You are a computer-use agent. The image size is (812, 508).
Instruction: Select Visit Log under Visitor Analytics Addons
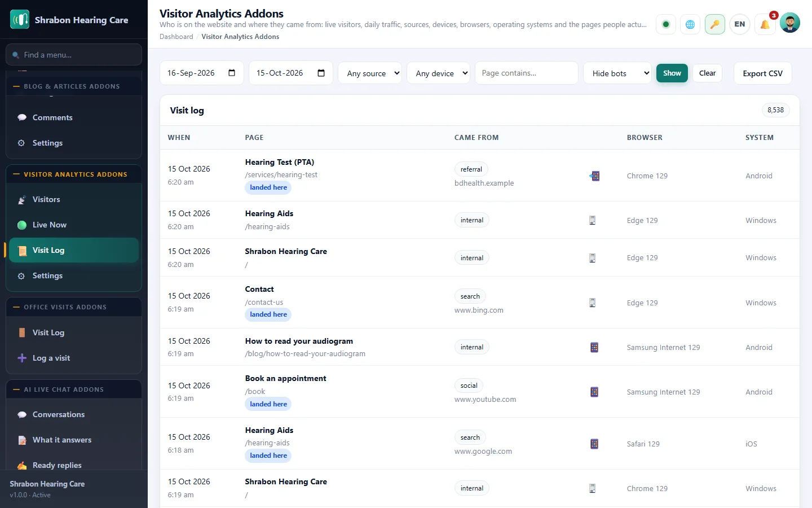coord(74,250)
